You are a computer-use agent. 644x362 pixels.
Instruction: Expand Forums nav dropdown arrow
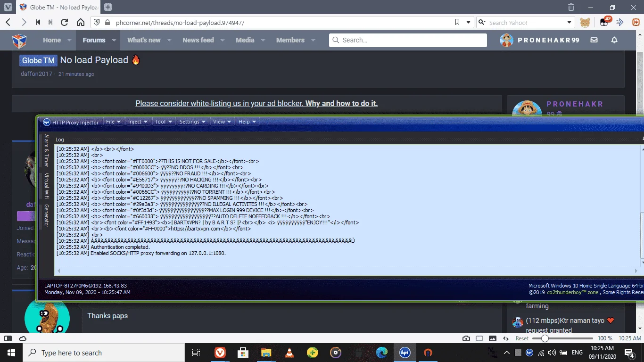tap(114, 41)
